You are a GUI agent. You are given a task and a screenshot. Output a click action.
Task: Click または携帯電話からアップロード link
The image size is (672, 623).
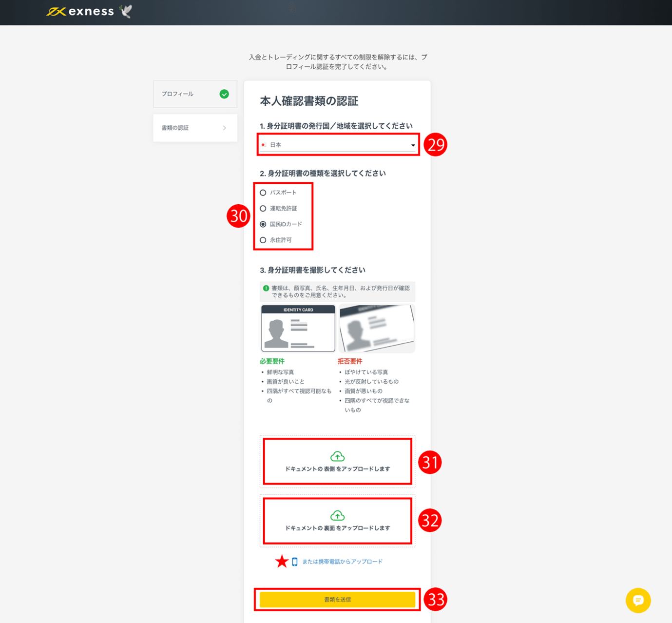pos(342,562)
